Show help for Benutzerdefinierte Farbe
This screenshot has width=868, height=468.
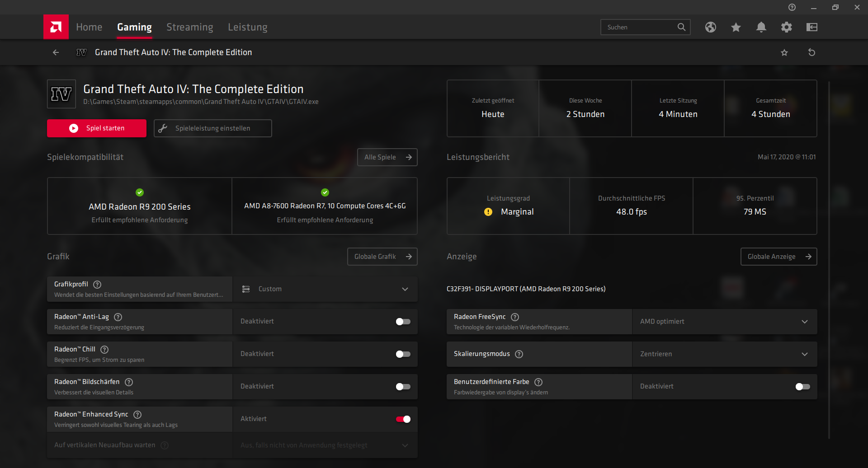pyautogui.click(x=538, y=382)
